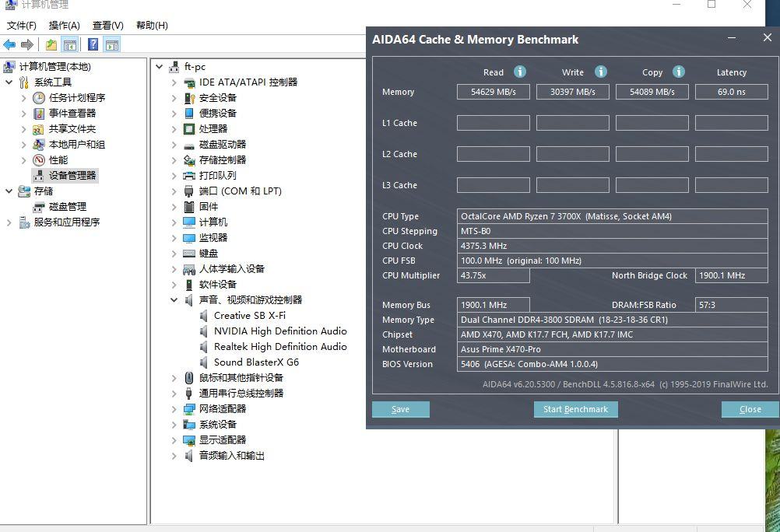Click the Up one level folder icon
This screenshot has height=532, width=780.
click(x=51, y=45)
